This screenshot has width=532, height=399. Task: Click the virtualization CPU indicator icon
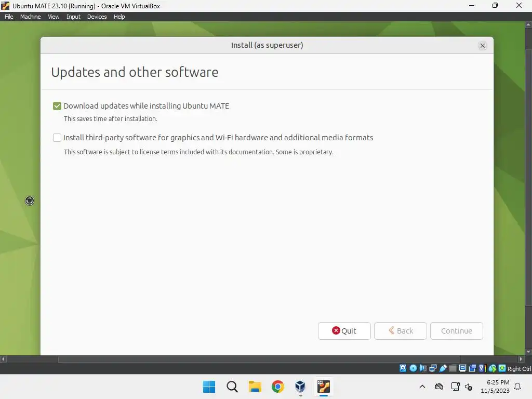(482, 368)
